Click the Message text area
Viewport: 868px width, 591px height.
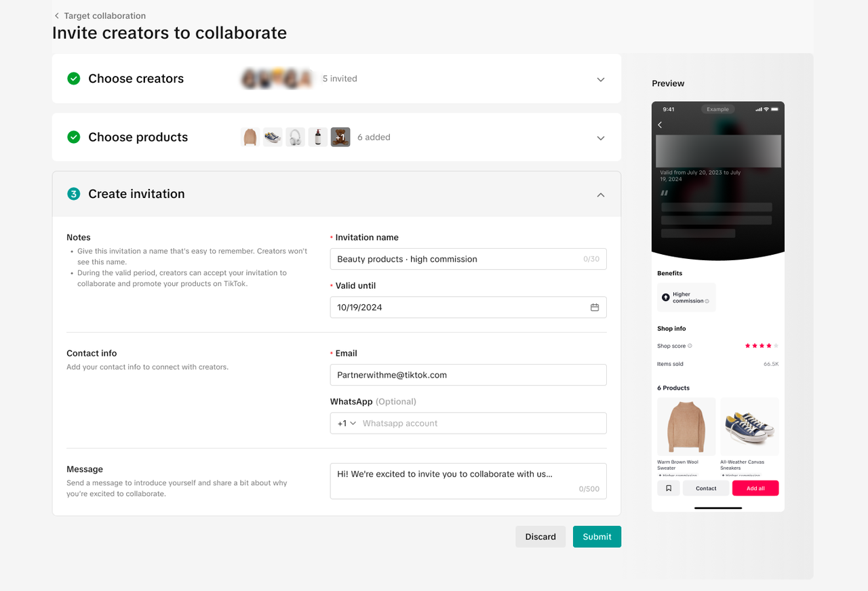468,481
